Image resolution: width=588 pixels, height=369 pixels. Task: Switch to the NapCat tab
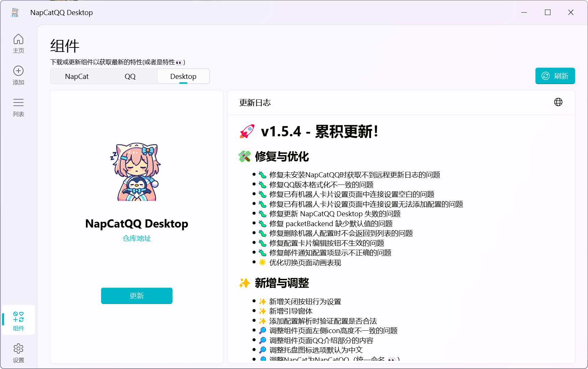(77, 76)
